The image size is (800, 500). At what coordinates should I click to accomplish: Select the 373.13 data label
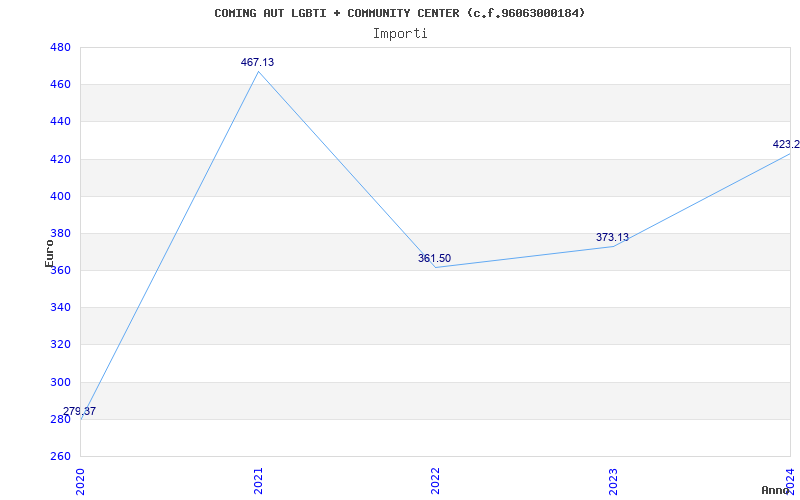point(612,237)
